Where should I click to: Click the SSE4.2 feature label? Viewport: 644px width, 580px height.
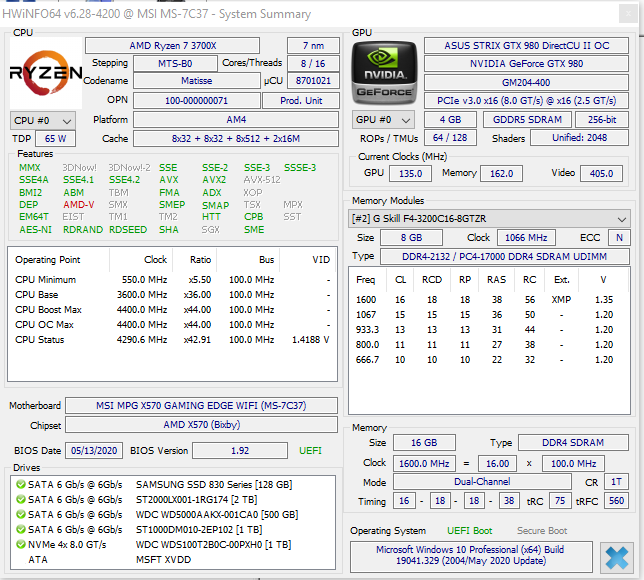[124, 180]
